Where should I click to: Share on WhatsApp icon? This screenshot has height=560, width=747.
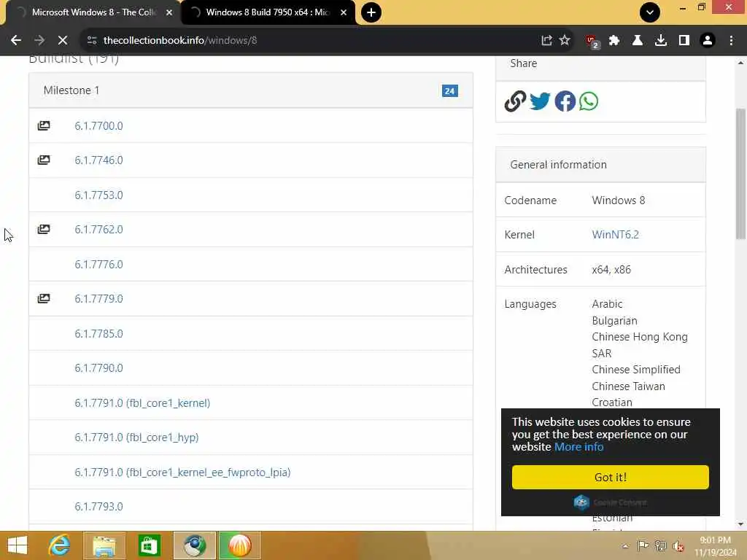pyautogui.click(x=589, y=101)
